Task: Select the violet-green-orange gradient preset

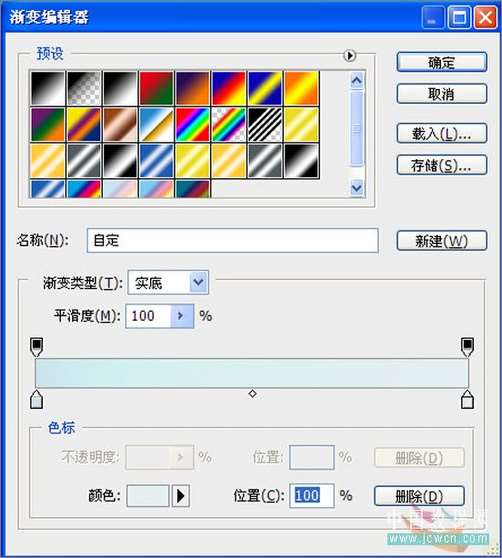Action: pyautogui.click(x=48, y=125)
